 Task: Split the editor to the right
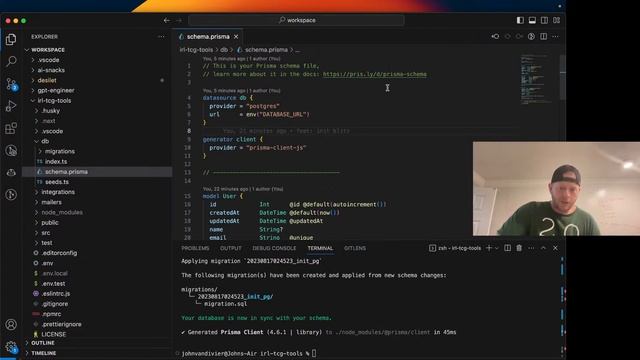[x=544, y=36]
